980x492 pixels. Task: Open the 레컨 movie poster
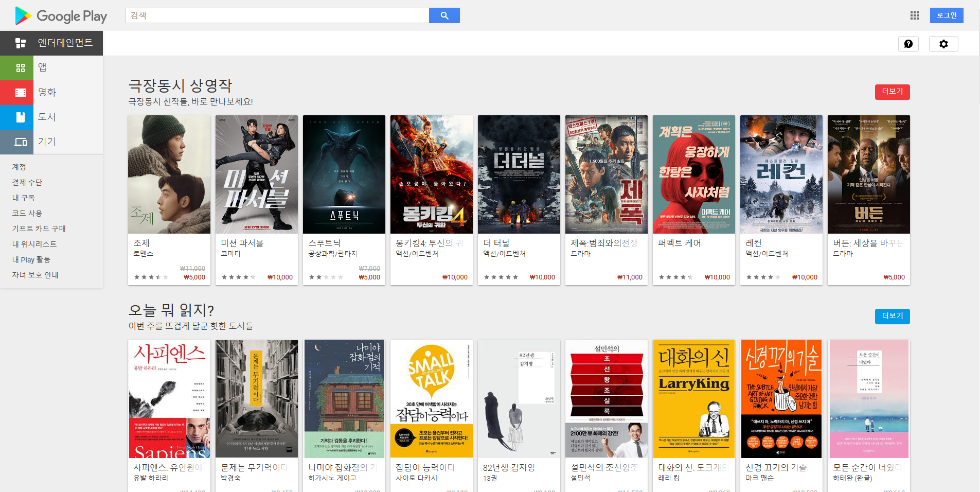point(781,174)
